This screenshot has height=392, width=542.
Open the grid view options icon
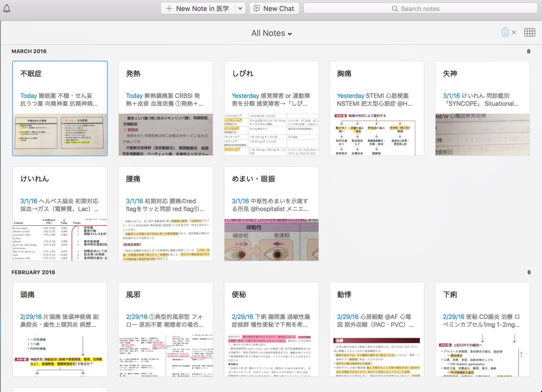529,32
